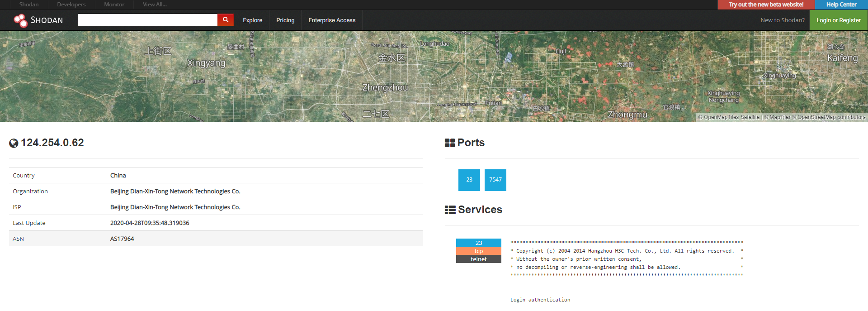Click the telnet service label

[x=479, y=259]
